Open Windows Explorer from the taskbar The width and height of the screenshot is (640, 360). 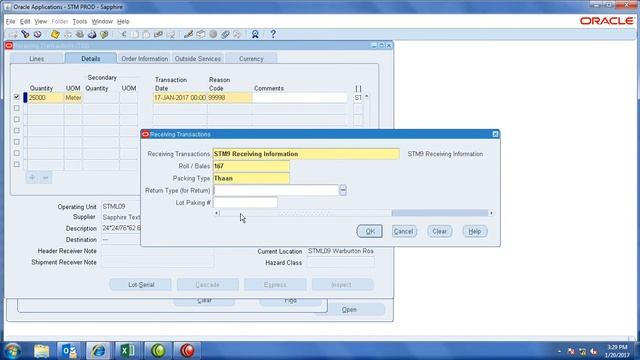coord(41,351)
